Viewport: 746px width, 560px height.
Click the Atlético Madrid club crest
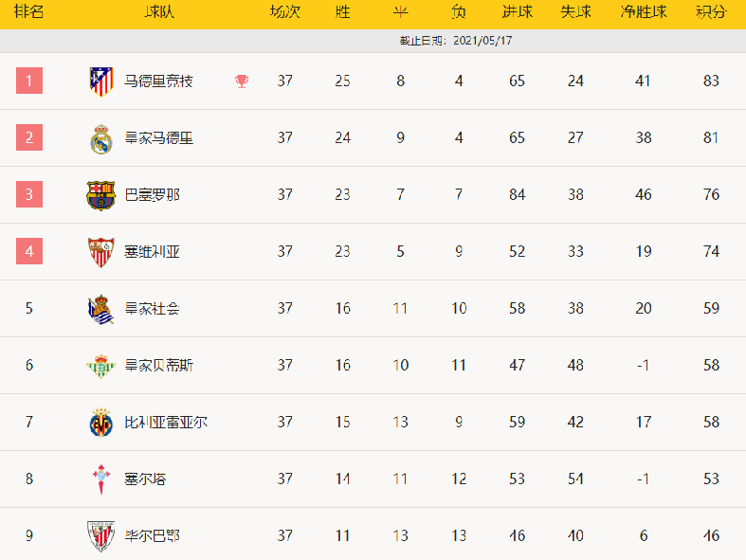[x=101, y=81]
